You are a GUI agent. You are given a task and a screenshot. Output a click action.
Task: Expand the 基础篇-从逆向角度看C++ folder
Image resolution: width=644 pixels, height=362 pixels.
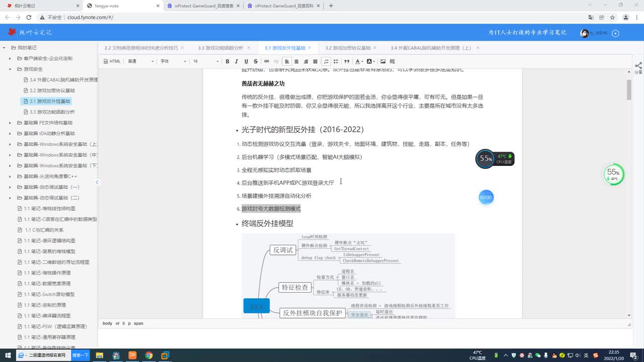point(11,176)
